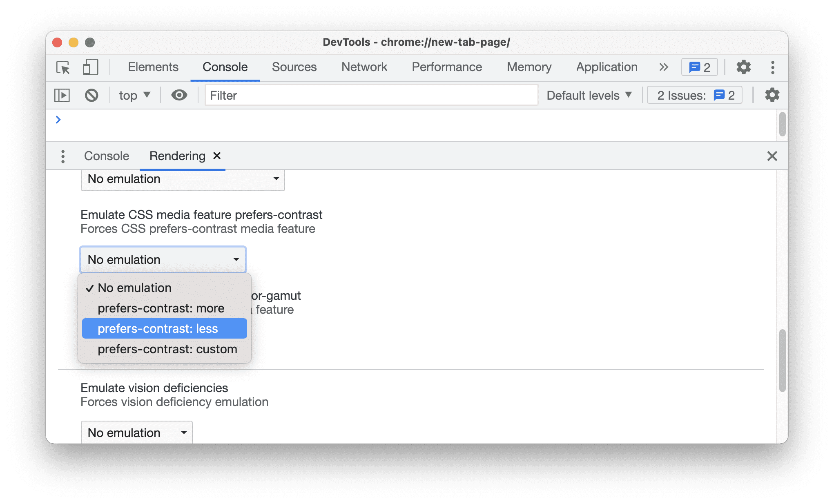Screen dimensions: 834x504
Task: Open the emulate vision deficiencies dropdown
Action: [136, 433]
